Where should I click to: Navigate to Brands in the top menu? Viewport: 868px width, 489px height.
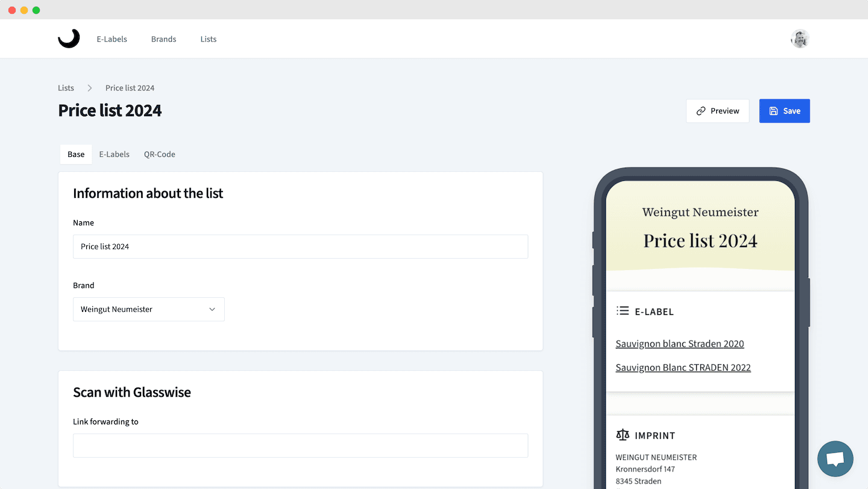click(x=163, y=39)
